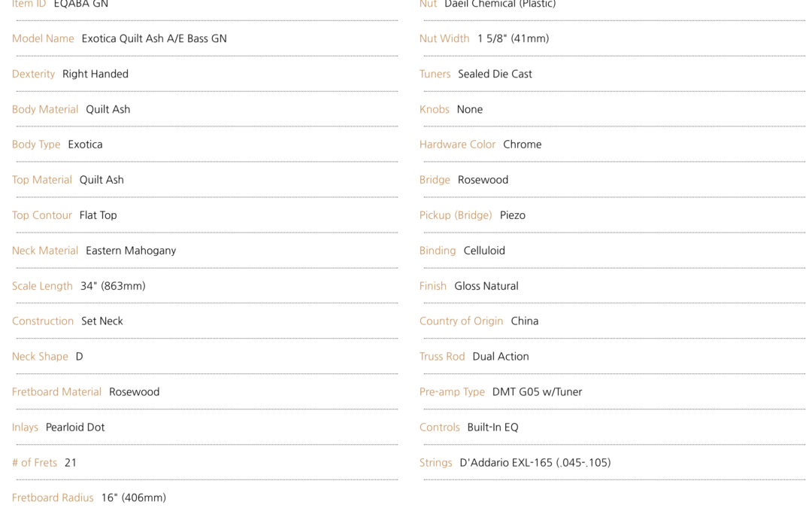The height and width of the screenshot is (508, 812).
Task: Click the Fretboard Material label
Action: 56,391
